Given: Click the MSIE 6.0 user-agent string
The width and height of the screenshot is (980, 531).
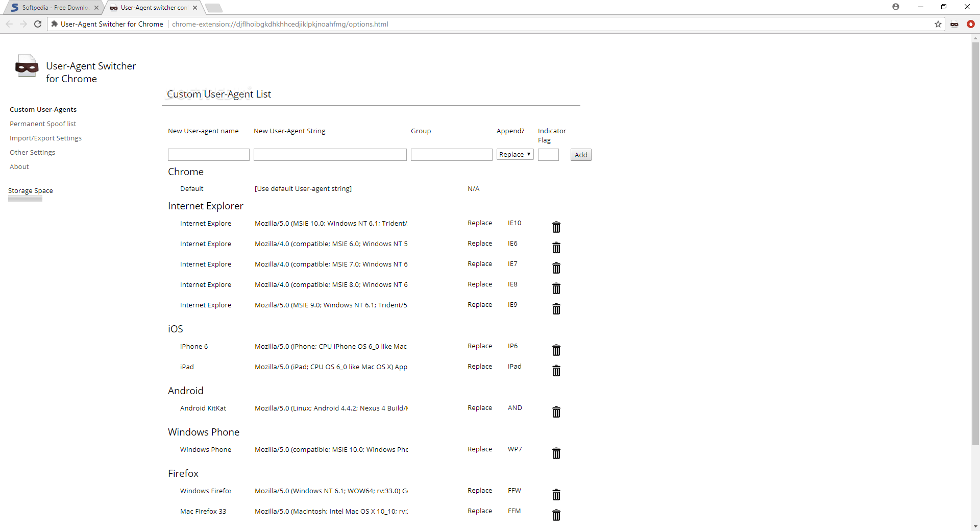Looking at the screenshot, I should [331, 244].
